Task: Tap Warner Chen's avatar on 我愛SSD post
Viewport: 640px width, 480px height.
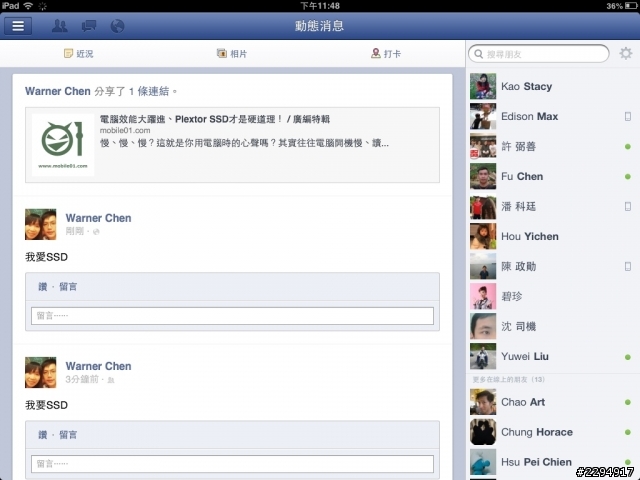Action: [40, 224]
